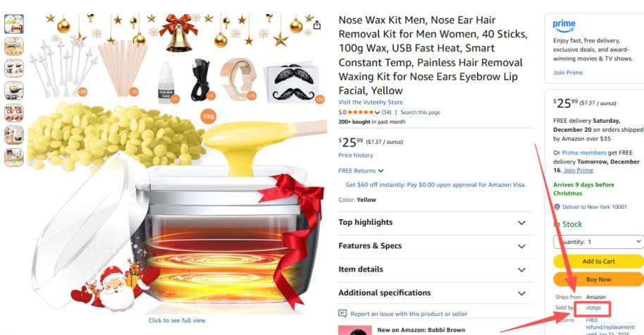Open the Price history link
Viewport: 644px width, 335px height.
(356, 155)
